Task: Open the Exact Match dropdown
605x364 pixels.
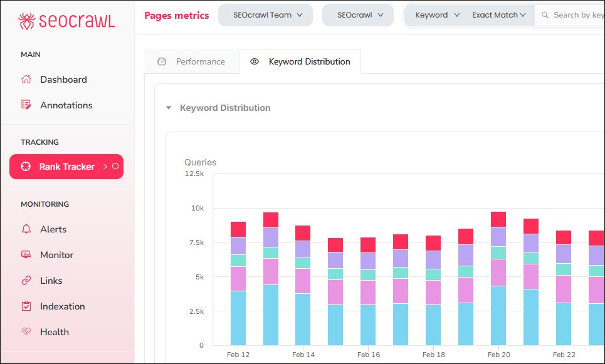Action: [x=499, y=15]
